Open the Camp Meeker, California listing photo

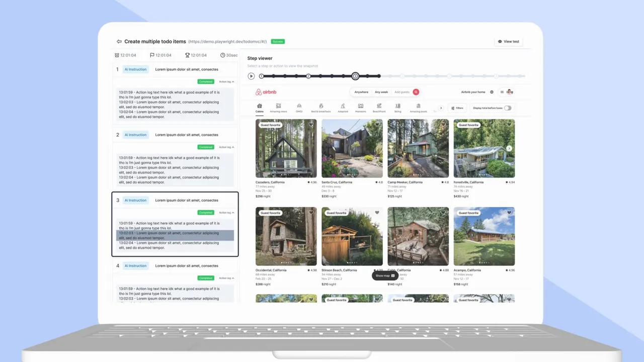[x=418, y=148]
